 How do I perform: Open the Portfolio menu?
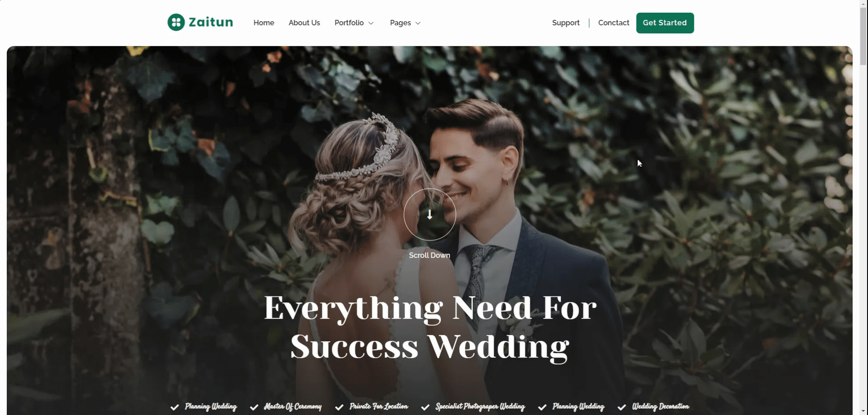tap(349, 23)
